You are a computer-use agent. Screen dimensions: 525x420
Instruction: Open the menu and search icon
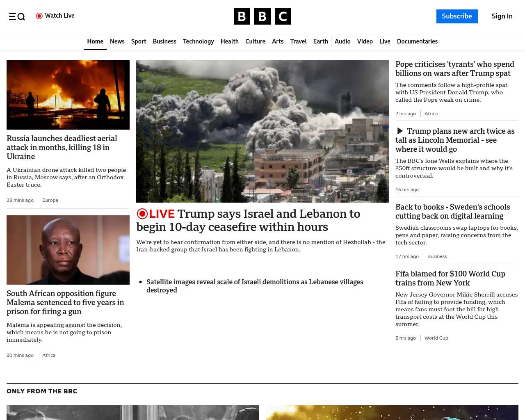[17, 16]
